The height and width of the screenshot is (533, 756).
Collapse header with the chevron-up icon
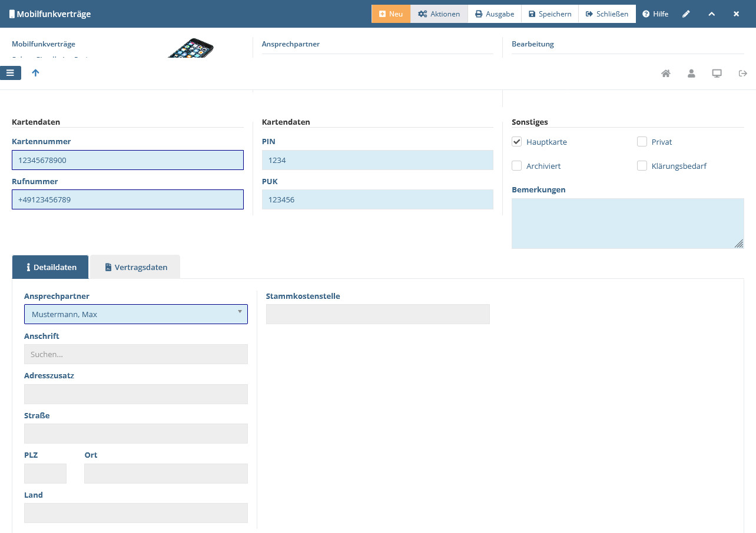click(711, 14)
